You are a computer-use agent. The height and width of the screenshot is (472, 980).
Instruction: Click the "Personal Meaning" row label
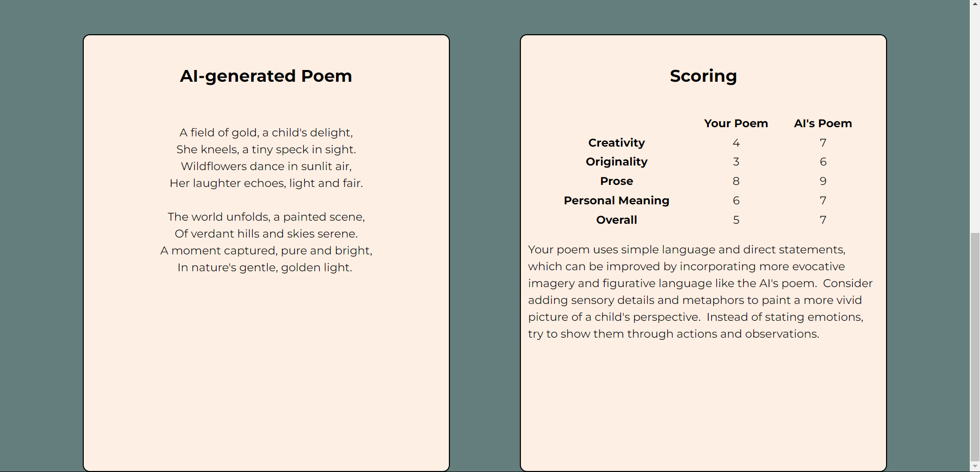pos(616,201)
